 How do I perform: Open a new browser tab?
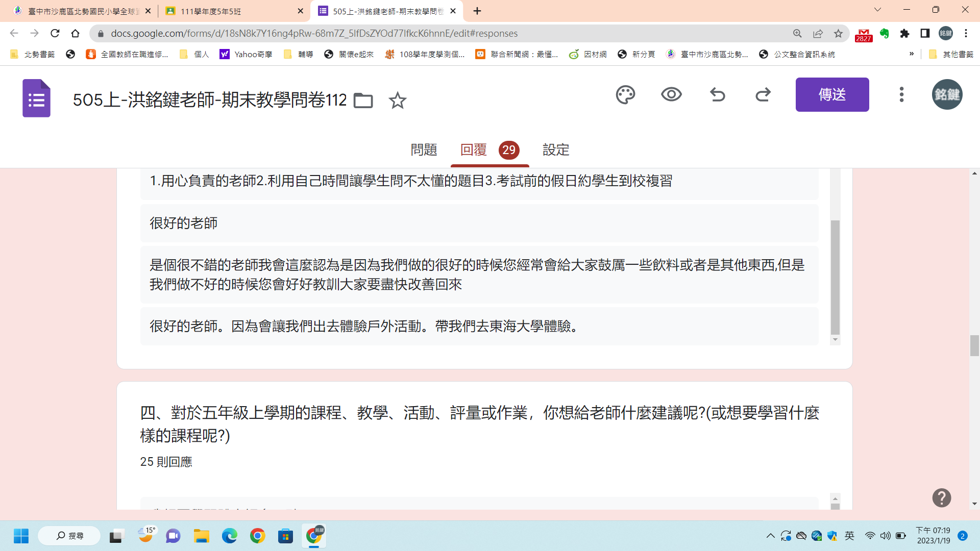[477, 11]
